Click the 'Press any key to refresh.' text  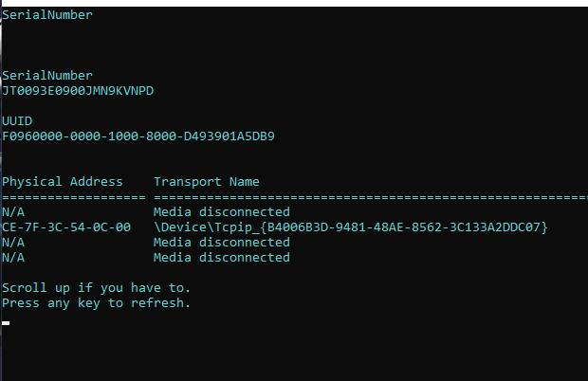coord(97,303)
